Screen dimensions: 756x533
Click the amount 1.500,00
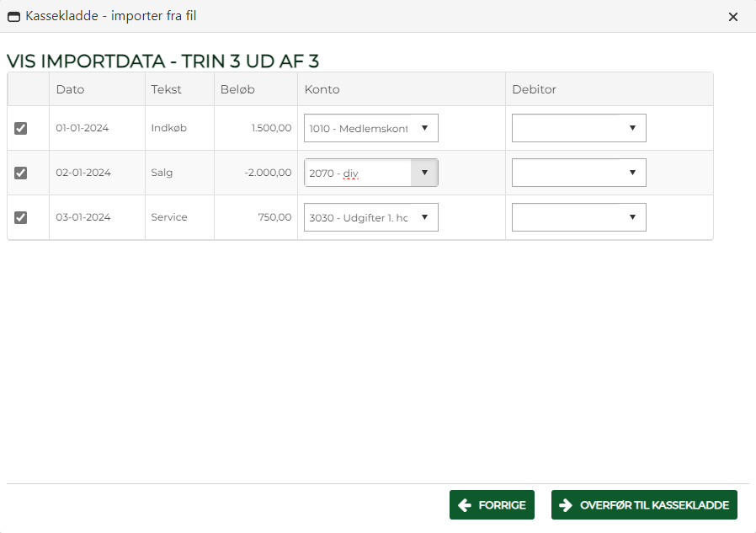pos(271,128)
